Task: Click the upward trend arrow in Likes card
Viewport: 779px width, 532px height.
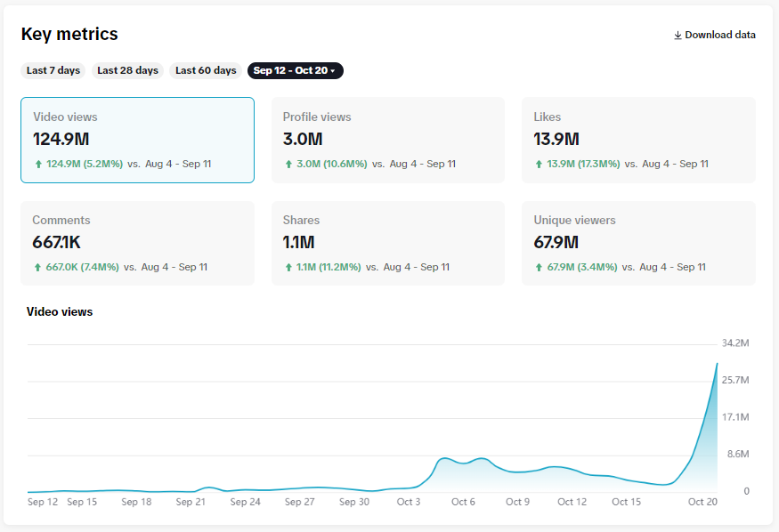Action: [538, 164]
